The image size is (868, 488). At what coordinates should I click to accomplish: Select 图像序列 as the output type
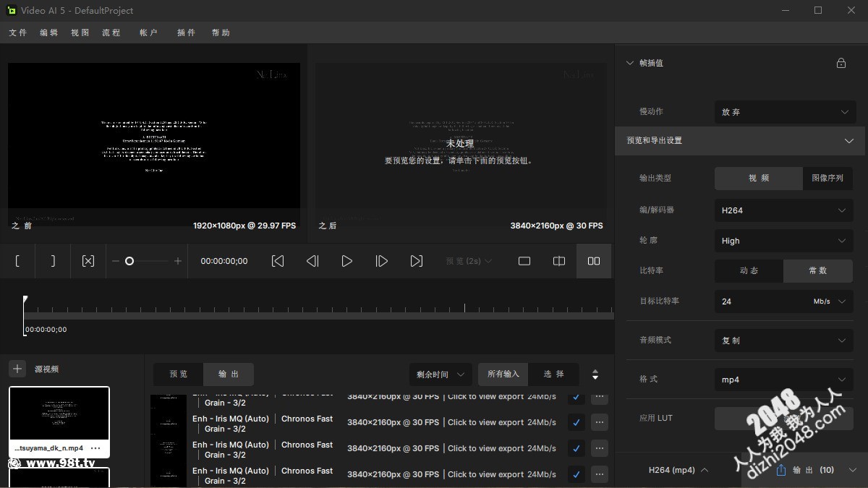827,178
